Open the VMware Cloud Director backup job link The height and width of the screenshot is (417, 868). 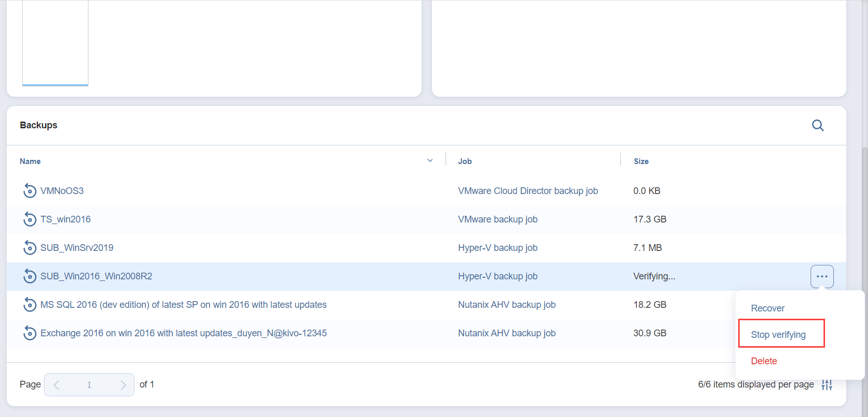(528, 191)
